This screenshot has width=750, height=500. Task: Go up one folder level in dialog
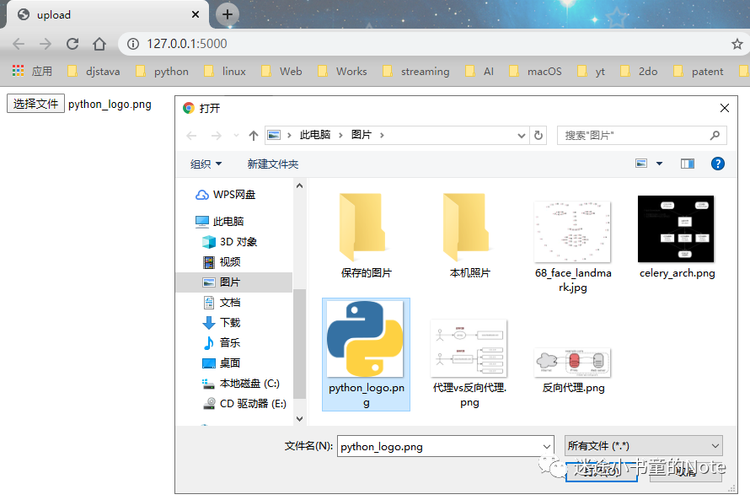tap(254, 136)
